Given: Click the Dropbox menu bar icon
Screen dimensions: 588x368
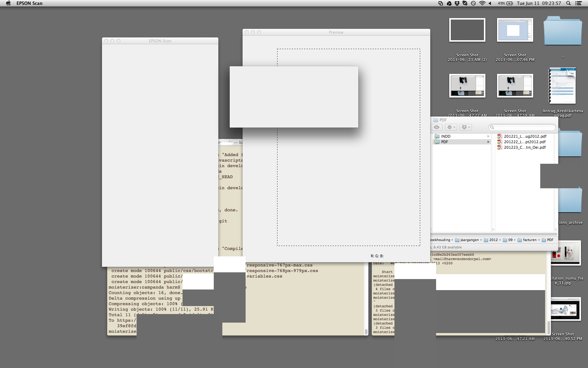Looking at the screenshot, I should click(457, 3).
